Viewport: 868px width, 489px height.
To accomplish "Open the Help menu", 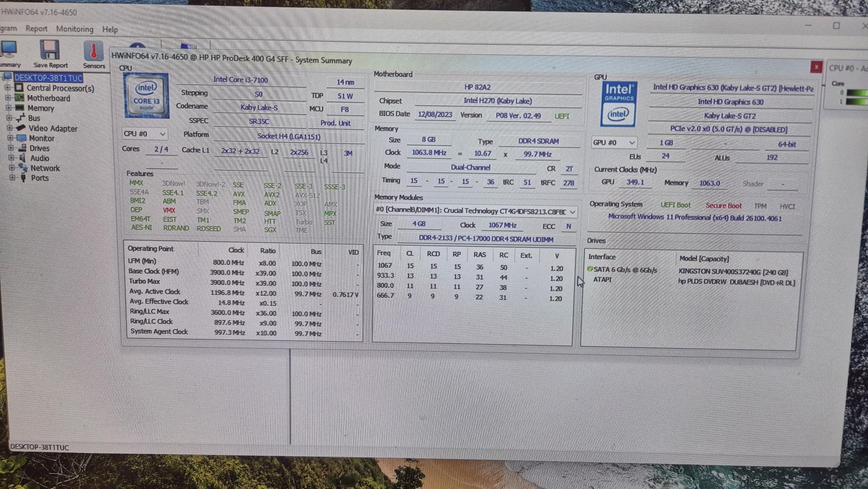I will [110, 30].
